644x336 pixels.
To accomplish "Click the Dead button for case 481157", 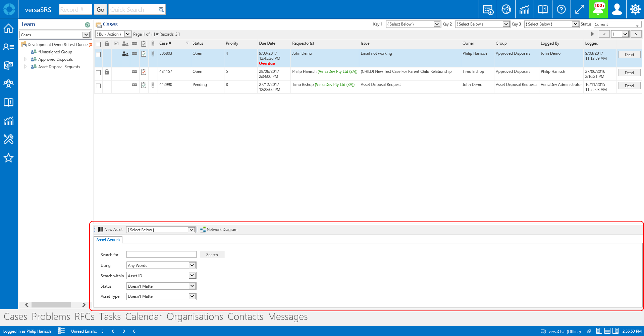I will click(x=629, y=72).
